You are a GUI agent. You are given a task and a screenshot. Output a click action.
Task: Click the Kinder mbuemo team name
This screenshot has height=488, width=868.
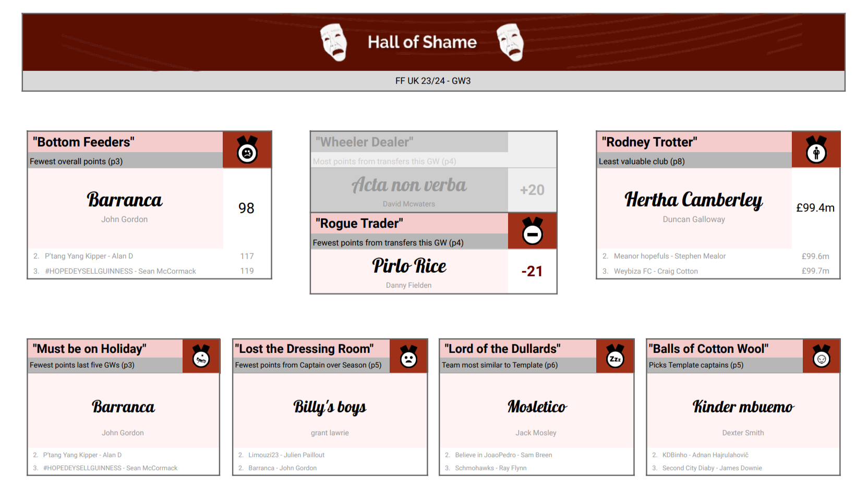click(x=743, y=407)
